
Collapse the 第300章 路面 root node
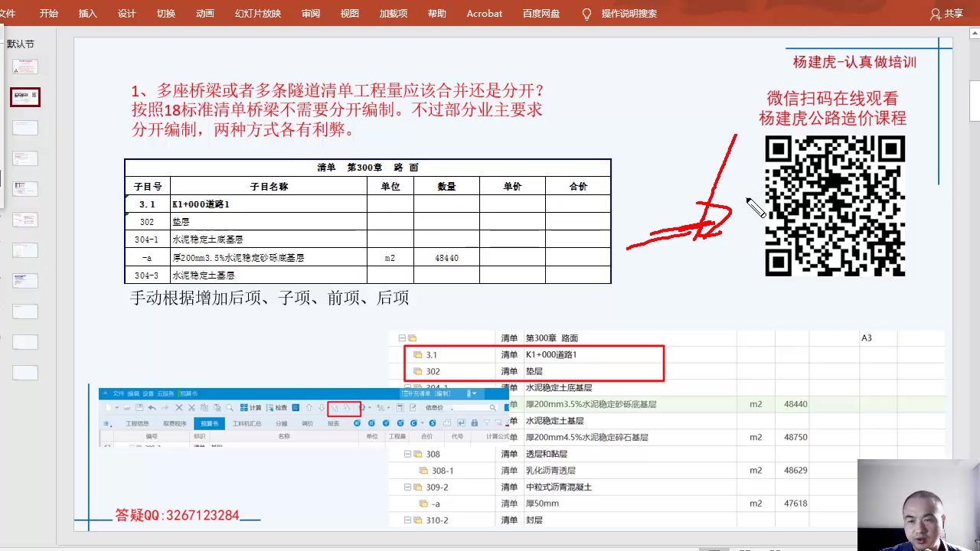coord(402,337)
